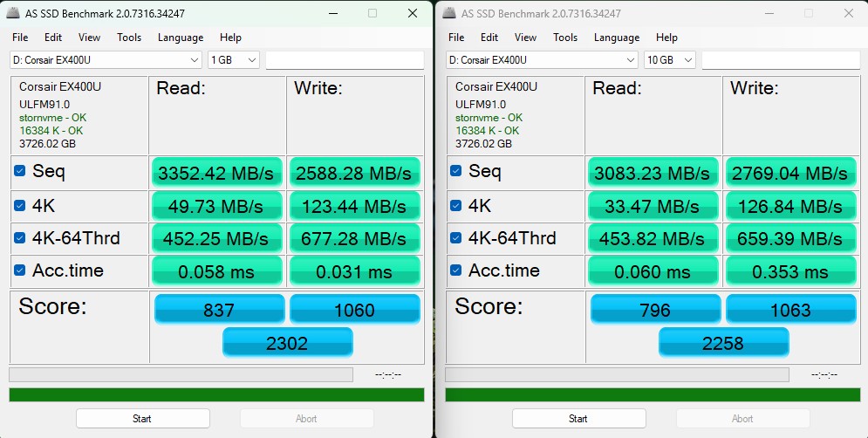Open Tools menu in right window
Viewport: 868px width, 438px height.
click(565, 38)
